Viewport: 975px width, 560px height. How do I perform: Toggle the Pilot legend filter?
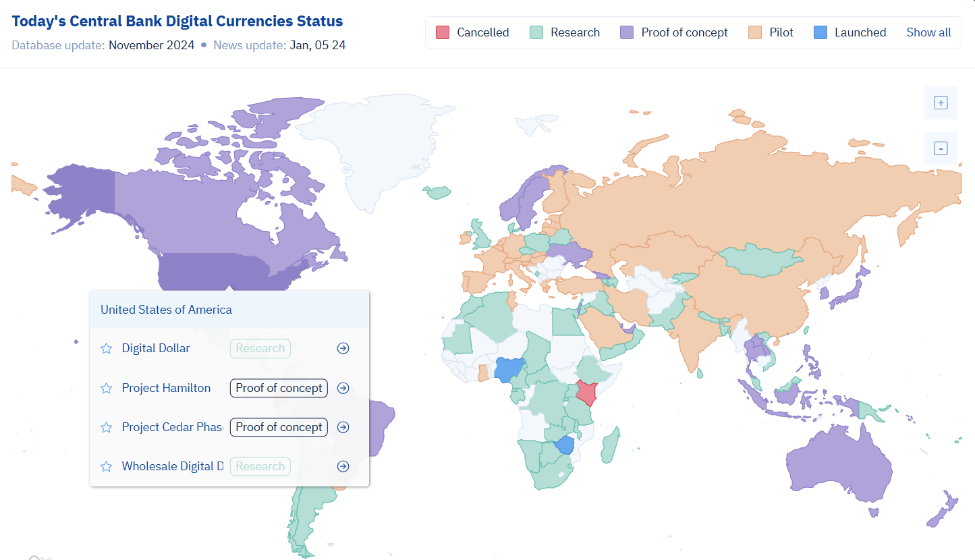click(771, 32)
